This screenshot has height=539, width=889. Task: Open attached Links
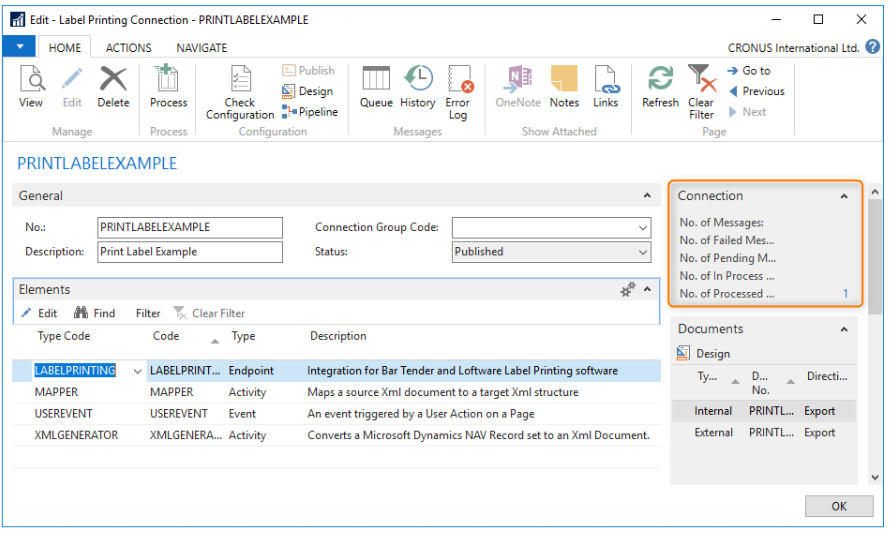coord(606,86)
